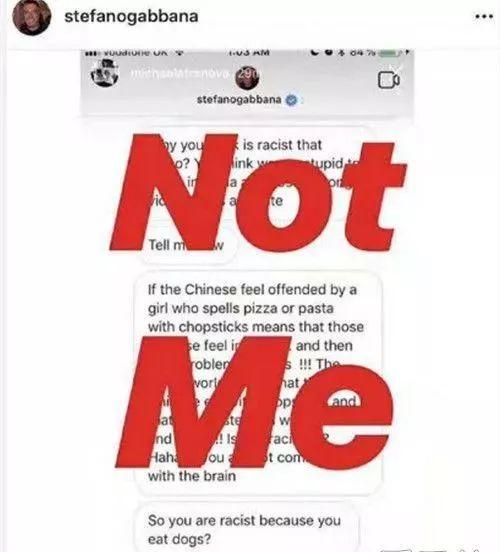Tap the 1:03 AM clock in status bar
The image size is (500, 552).
click(249, 52)
